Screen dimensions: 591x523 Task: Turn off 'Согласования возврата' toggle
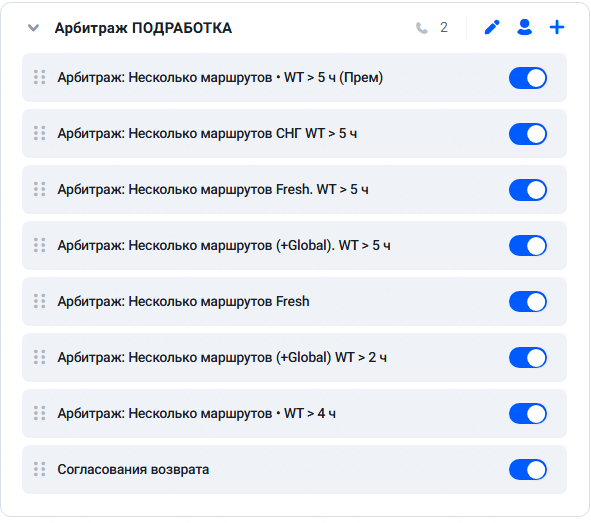pyautogui.click(x=528, y=469)
